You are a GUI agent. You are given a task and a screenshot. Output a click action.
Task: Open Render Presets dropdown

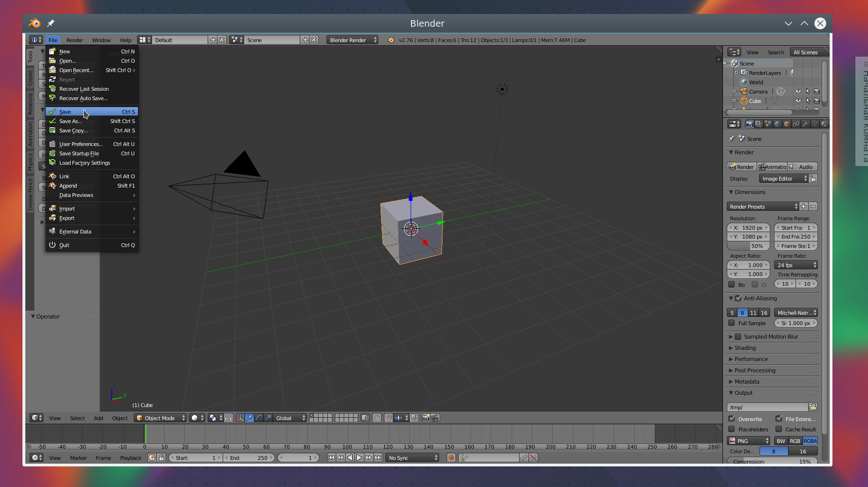pyautogui.click(x=763, y=207)
